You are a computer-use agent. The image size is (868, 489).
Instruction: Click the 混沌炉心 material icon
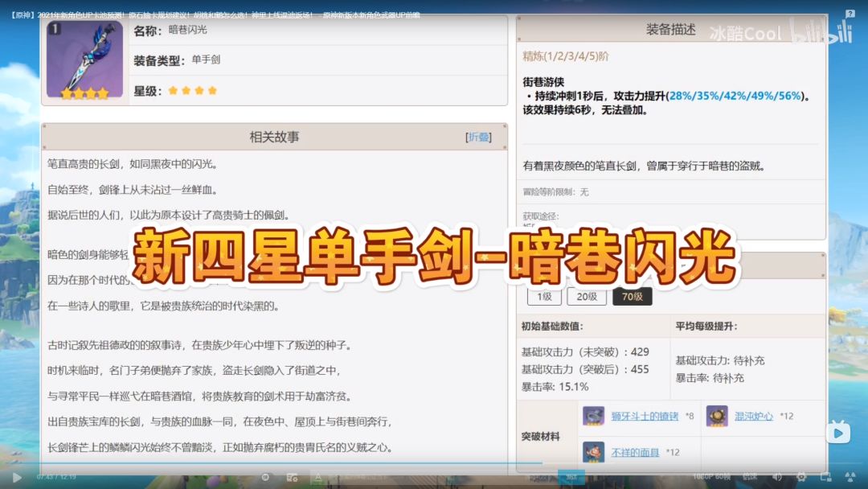[x=717, y=416]
